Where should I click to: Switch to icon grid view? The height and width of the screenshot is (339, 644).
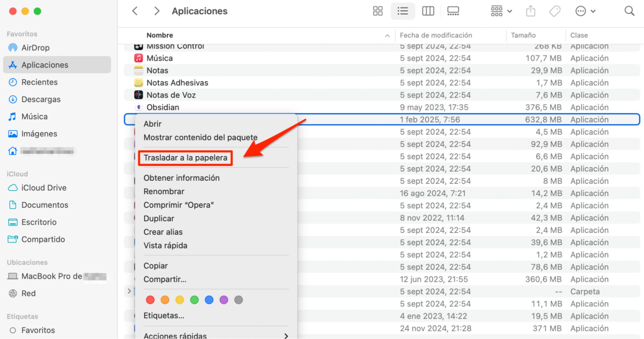click(x=378, y=11)
